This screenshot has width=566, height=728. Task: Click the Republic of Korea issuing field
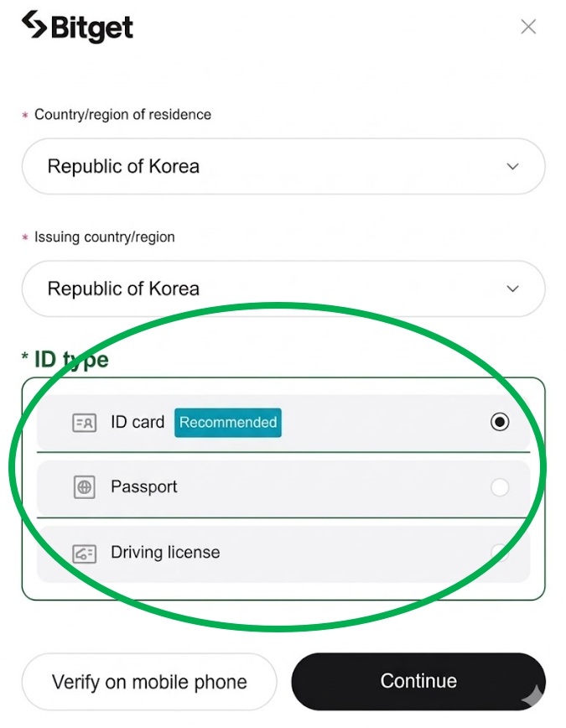click(283, 289)
